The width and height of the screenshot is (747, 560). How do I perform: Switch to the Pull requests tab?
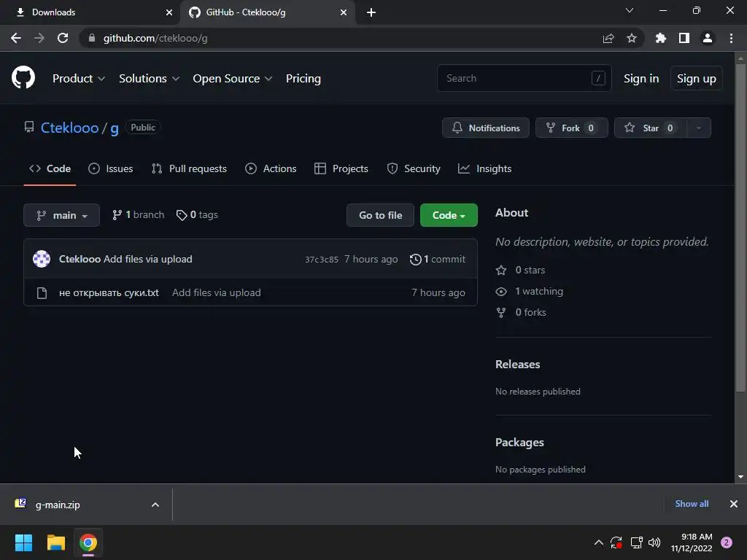point(189,168)
